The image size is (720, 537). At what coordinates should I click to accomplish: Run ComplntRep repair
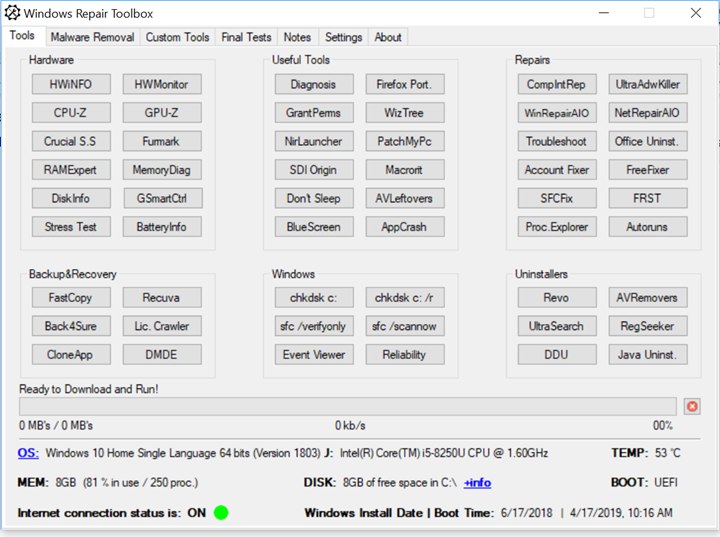click(x=557, y=85)
